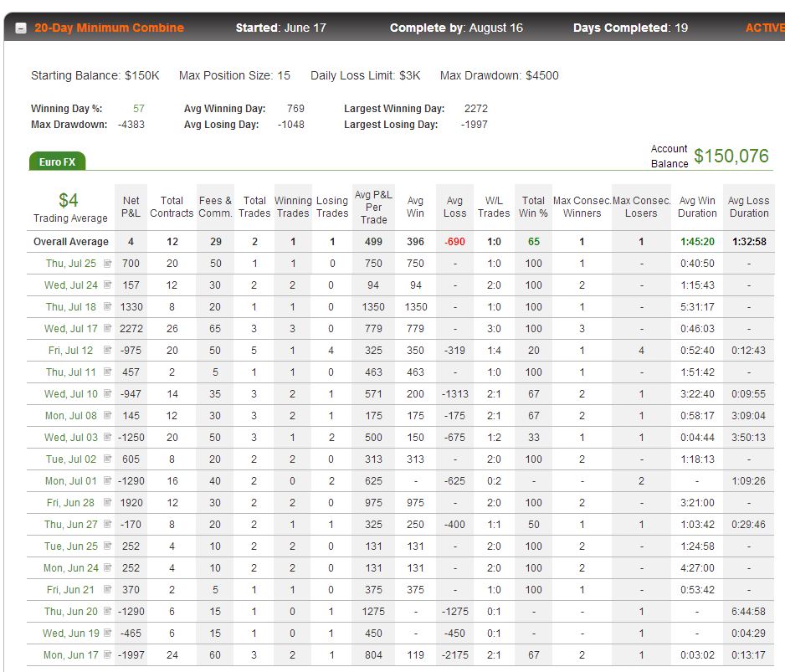This screenshot has width=785, height=672.
Task: Click the 2272 Net P&L for Jul 17
Action: pyautogui.click(x=131, y=329)
